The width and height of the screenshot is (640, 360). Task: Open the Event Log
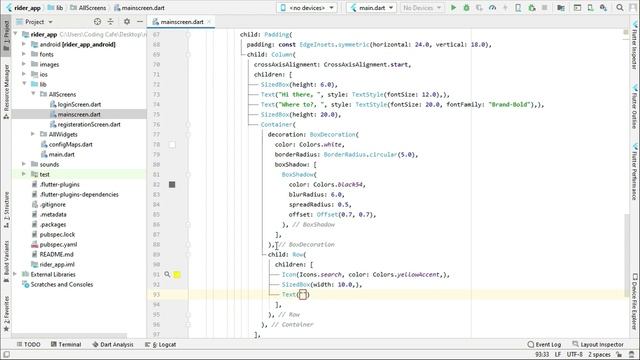point(544,344)
